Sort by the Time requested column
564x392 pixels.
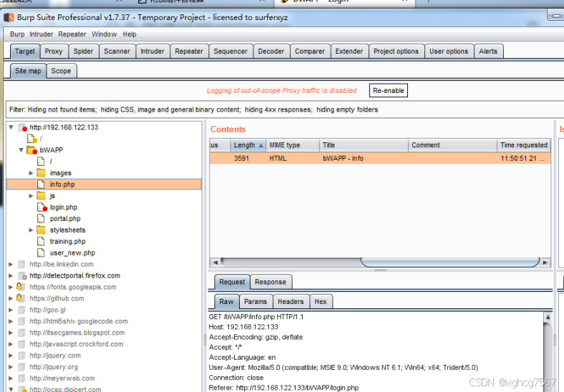coord(523,145)
